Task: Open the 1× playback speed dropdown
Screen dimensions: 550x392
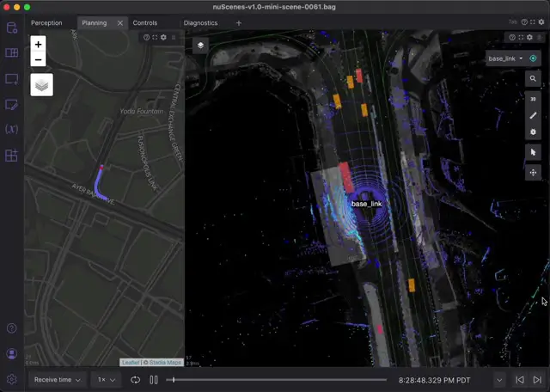Action: point(106,380)
